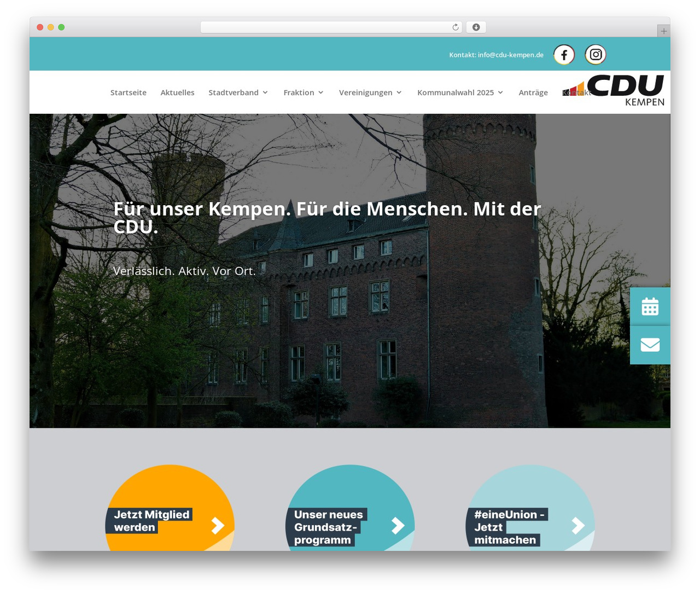Open a new browser tab with plus
The image size is (700, 593).
point(663,31)
